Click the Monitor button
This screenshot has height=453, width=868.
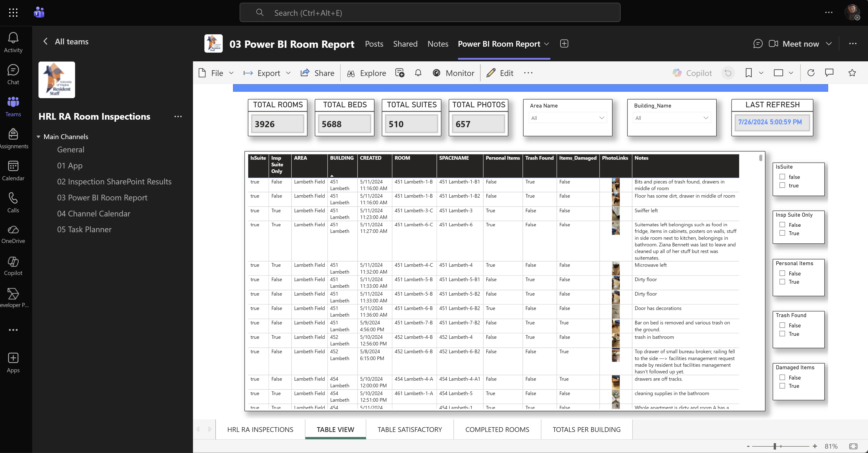coord(453,73)
